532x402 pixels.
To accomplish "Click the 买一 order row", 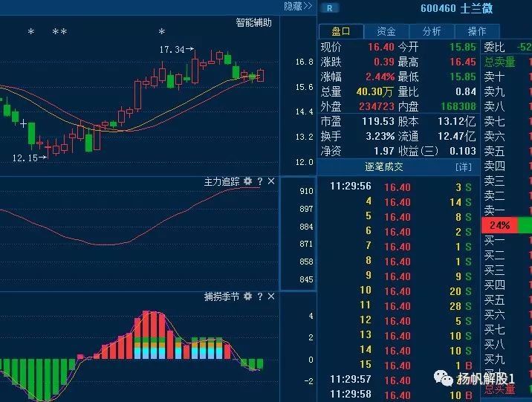I will [507, 241].
